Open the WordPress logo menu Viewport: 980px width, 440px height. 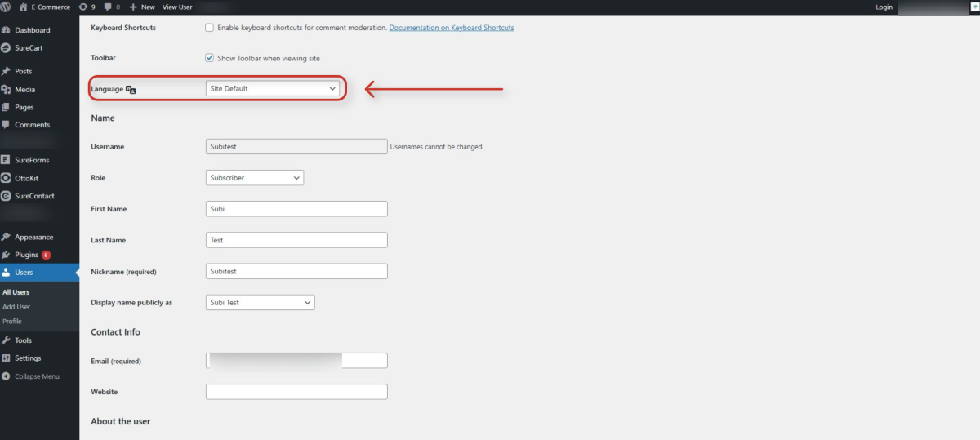tap(7, 7)
